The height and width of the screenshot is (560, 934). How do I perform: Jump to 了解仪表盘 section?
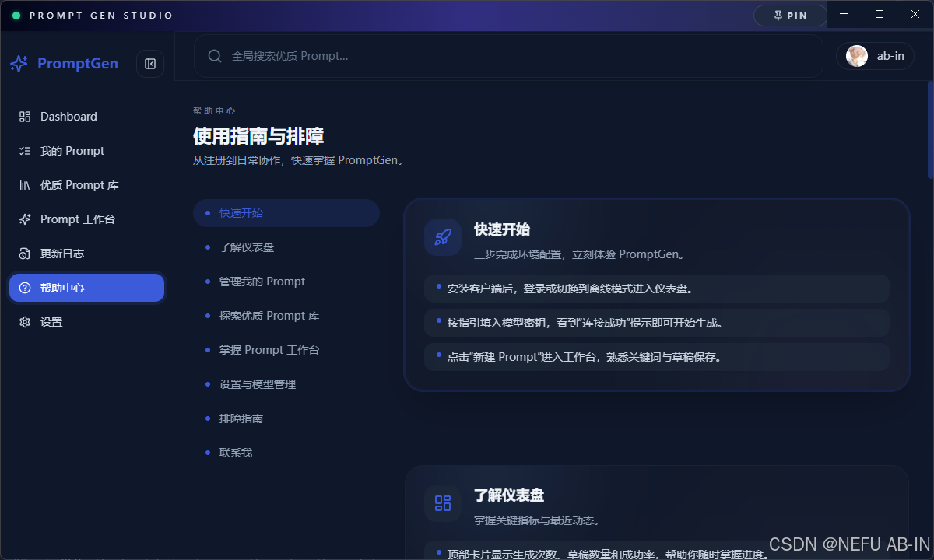[x=286, y=247]
